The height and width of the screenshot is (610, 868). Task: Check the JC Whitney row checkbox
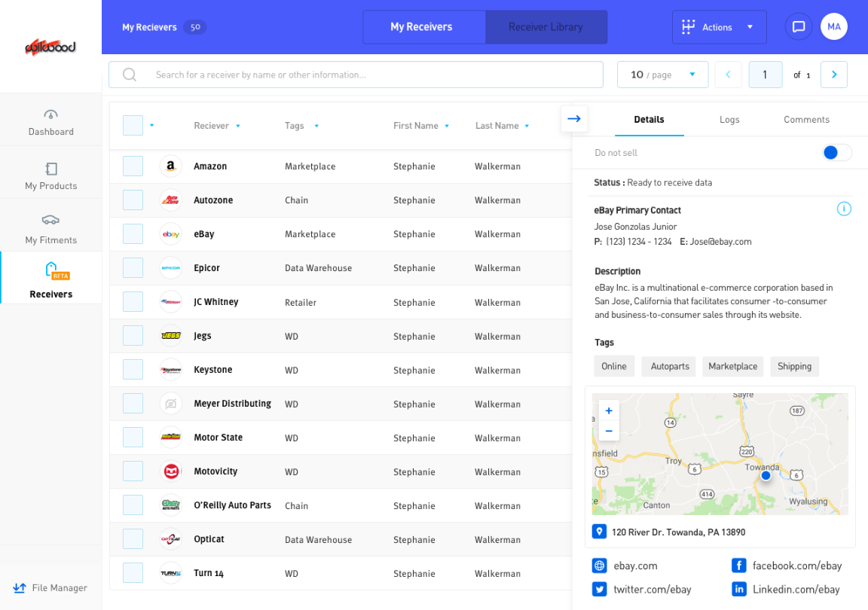133,302
